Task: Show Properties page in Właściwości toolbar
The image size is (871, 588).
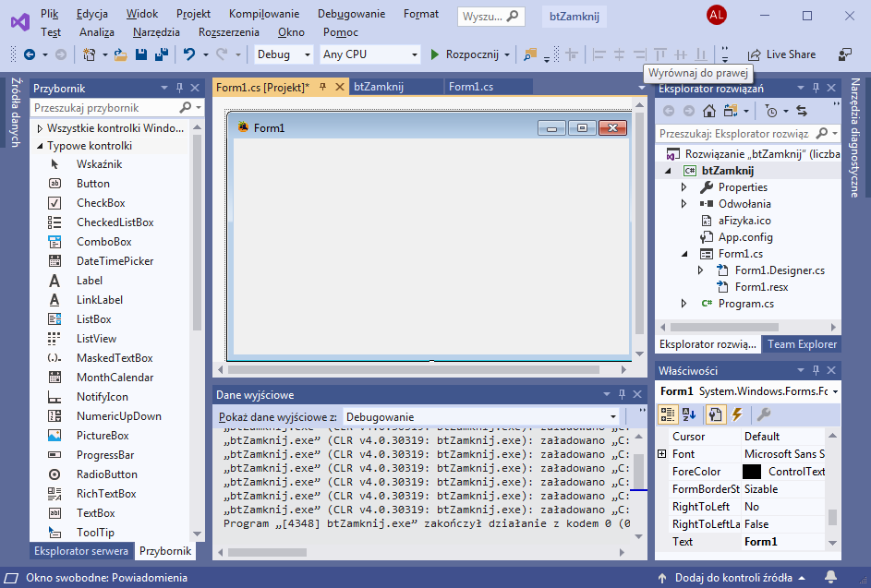Action: tap(716, 414)
